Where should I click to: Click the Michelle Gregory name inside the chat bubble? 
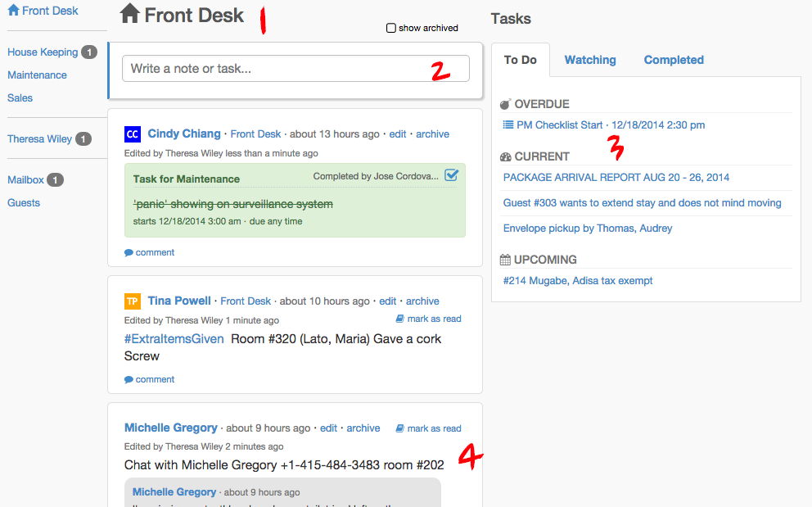(x=174, y=492)
